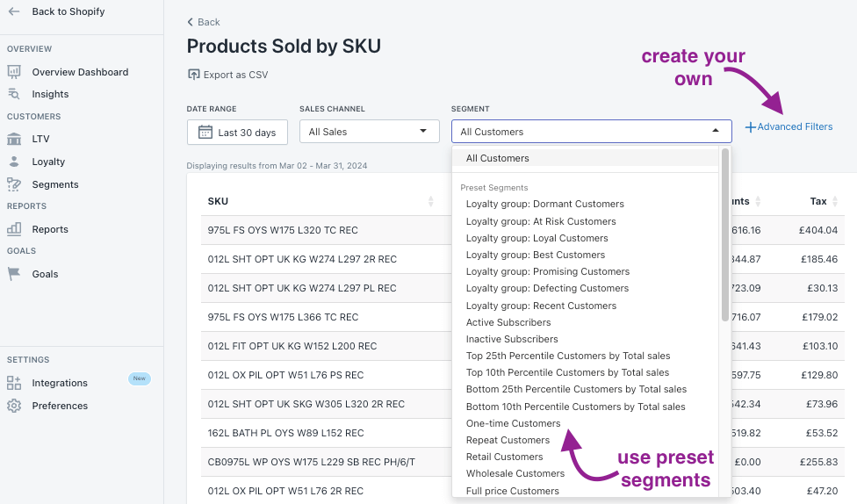
Task: Open Goals page
Action: pyautogui.click(x=45, y=274)
